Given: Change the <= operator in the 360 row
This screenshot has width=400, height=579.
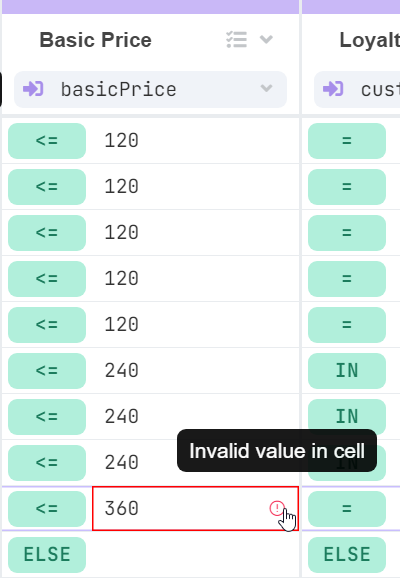Looking at the screenshot, I should click(47, 509).
